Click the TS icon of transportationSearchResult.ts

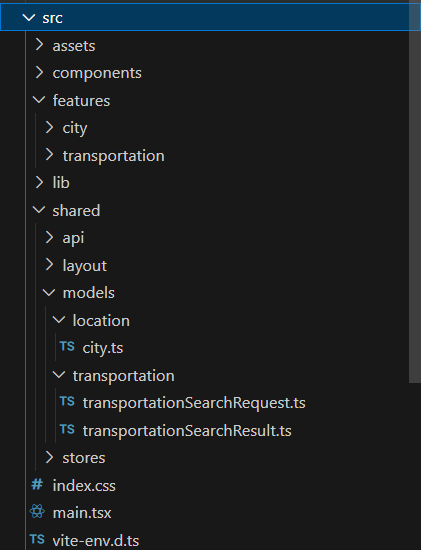[x=67, y=429]
